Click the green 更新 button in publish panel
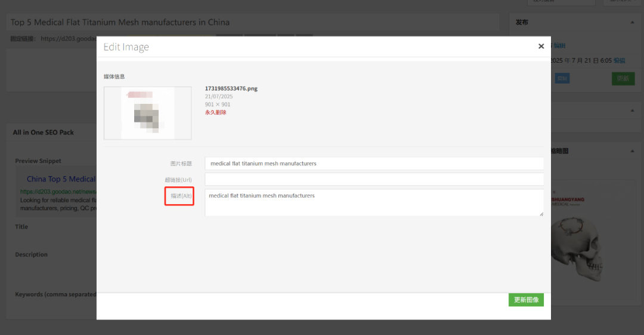This screenshot has height=335, width=644. [x=623, y=78]
